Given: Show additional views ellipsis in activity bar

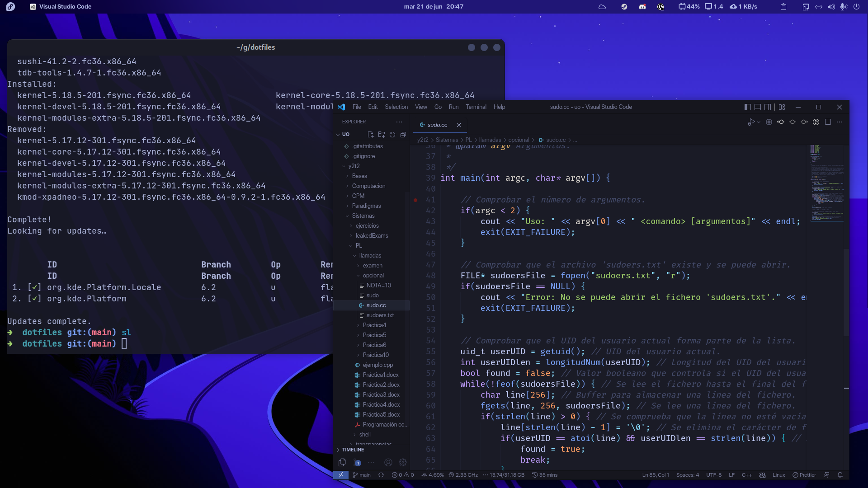Looking at the screenshot, I should (372, 462).
